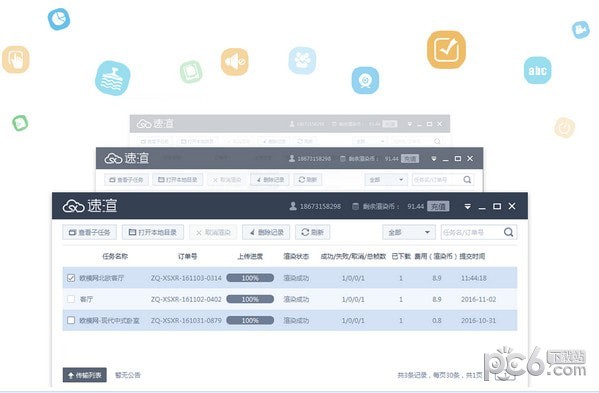Uncheck the 欧模网北欧客厅 task checkbox
Image resolution: width=599 pixels, height=393 pixels.
tap(71, 278)
